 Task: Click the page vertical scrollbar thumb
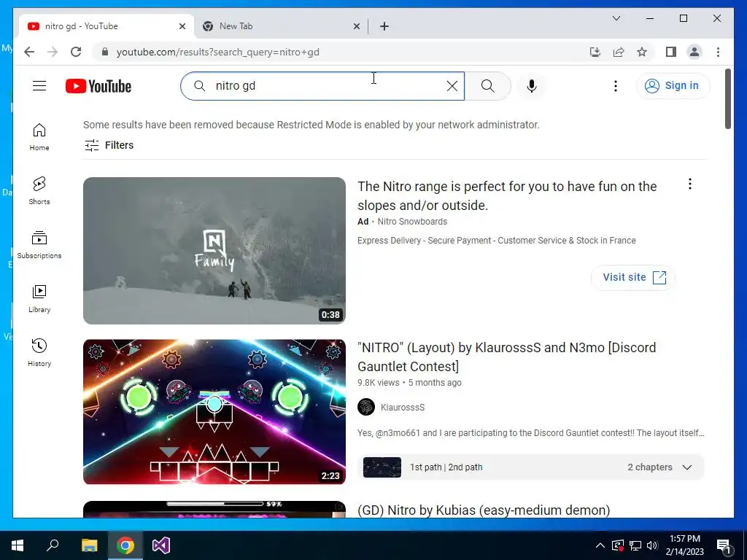coord(727,98)
